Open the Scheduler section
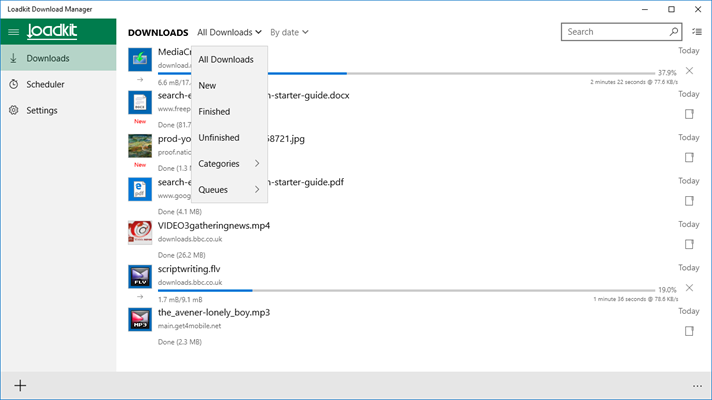Image resolution: width=712 pixels, height=400 pixels. pyautogui.click(x=58, y=84)
